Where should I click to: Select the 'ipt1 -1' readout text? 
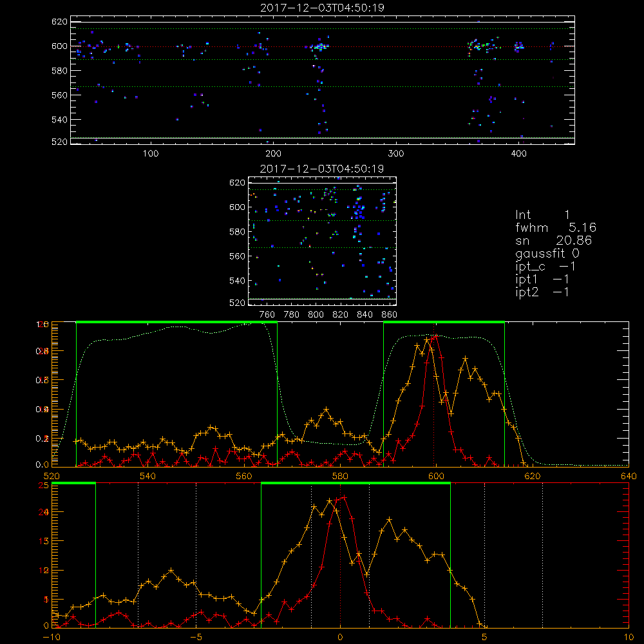[x=542, y=279]
